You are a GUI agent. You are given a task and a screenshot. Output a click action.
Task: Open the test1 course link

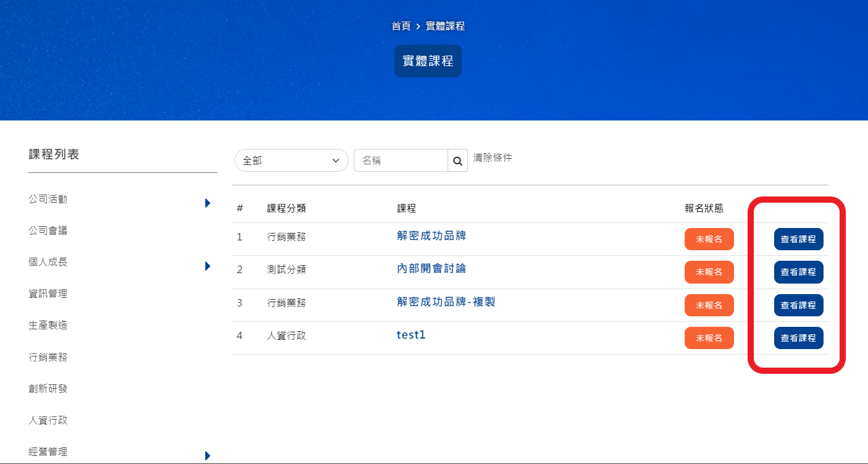(x=411, y=335)
